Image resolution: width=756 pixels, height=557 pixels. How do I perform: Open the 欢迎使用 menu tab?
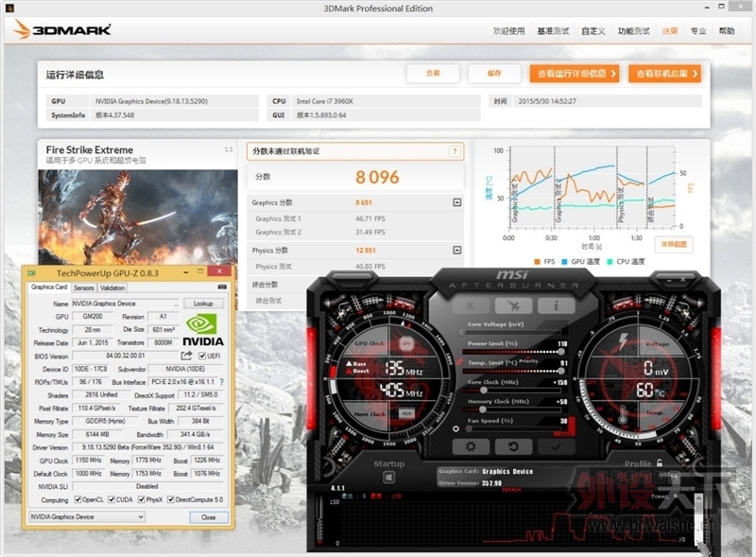[x=508, y=31]
